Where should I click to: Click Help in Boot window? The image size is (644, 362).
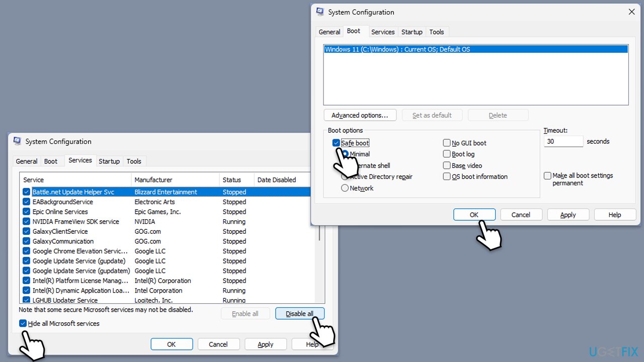[x=615, y=215]
